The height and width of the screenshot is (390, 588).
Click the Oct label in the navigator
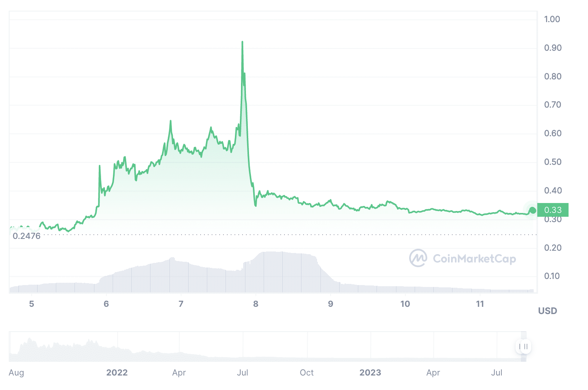point(307,372)
